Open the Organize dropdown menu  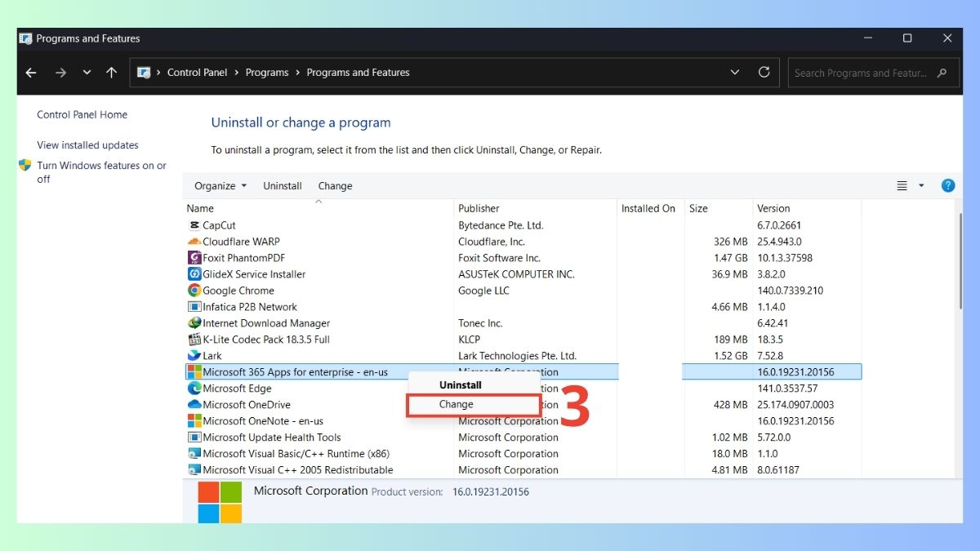(219, 185)
